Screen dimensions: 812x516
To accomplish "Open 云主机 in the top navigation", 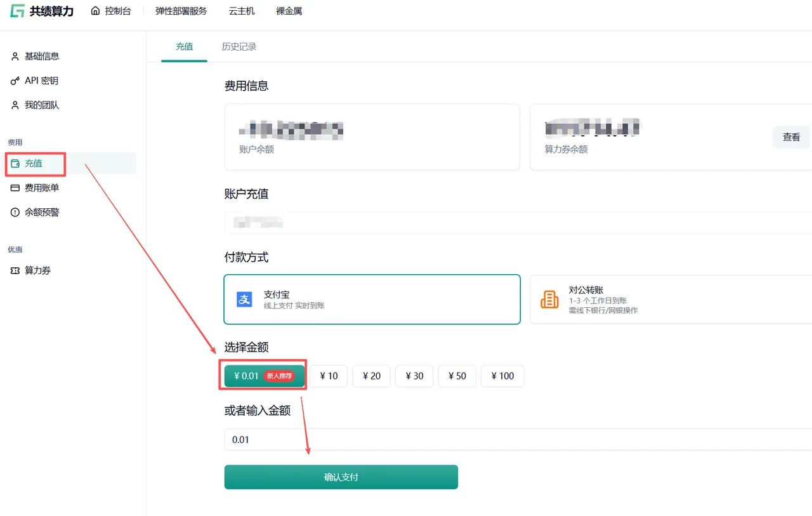I will (242, 11).
